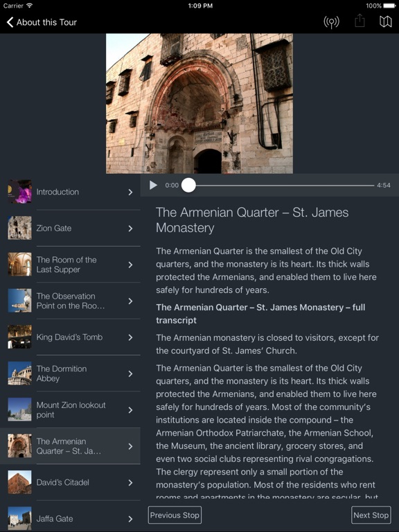Viewport: 399px width, 532px height.
Task: Tap the battery status icon
Action: click(x=390, y=6)
